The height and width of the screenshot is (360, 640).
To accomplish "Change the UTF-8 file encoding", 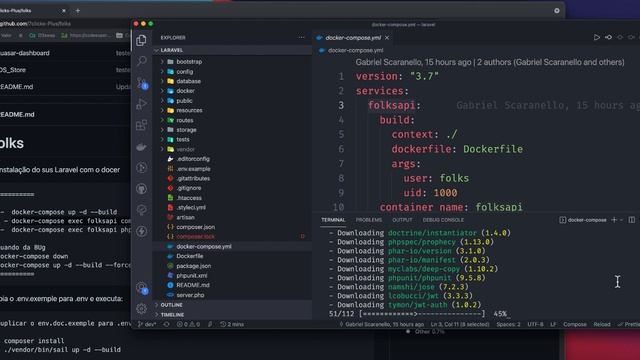I will pyautogui.click(x=535, y=324).
